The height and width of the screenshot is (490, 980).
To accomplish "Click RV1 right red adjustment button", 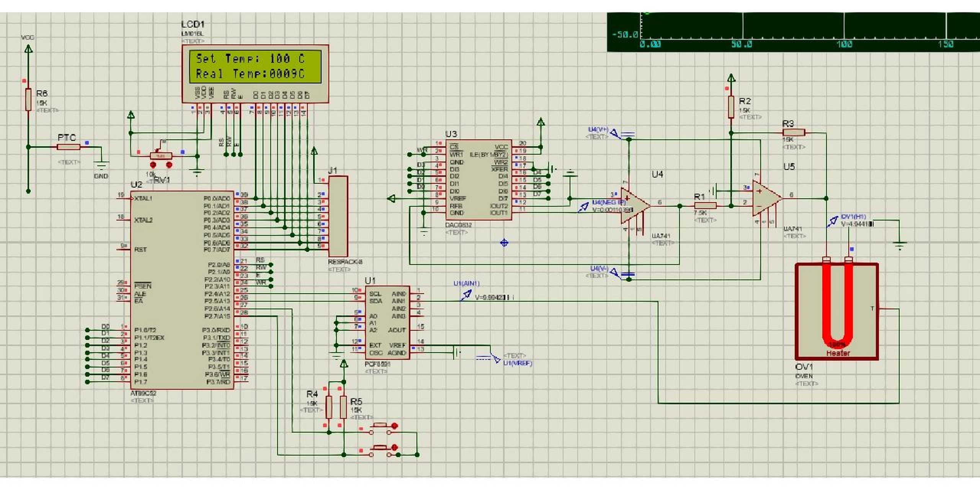I will (169, 165).
